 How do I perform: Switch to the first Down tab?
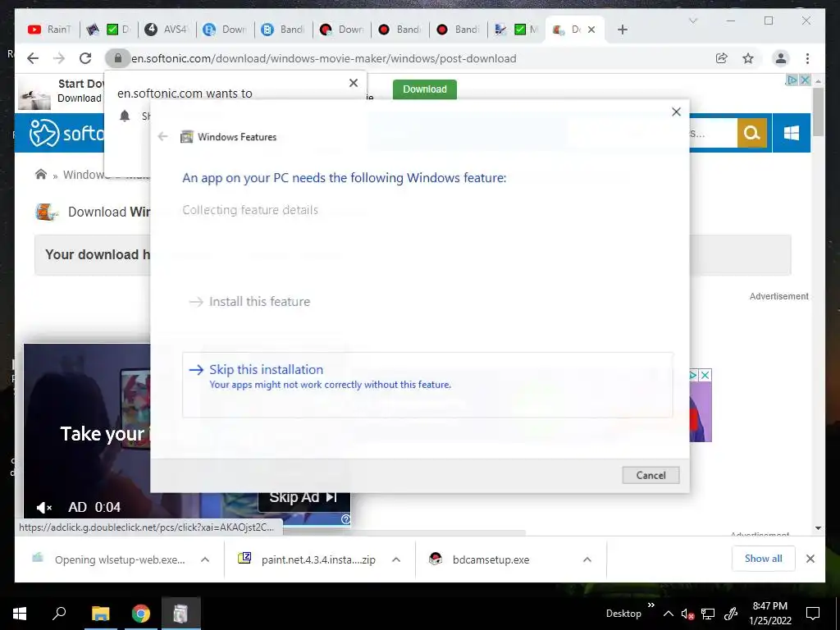[x=226, y=30]
